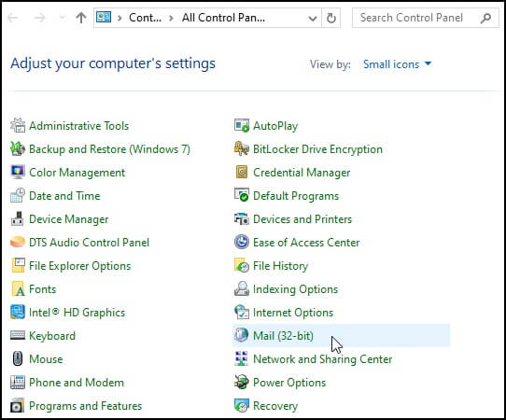Open the Administrative Tools icon
The width and height of the screenshot is (506, 420).
pyautogui.click(x=18, y=125)
